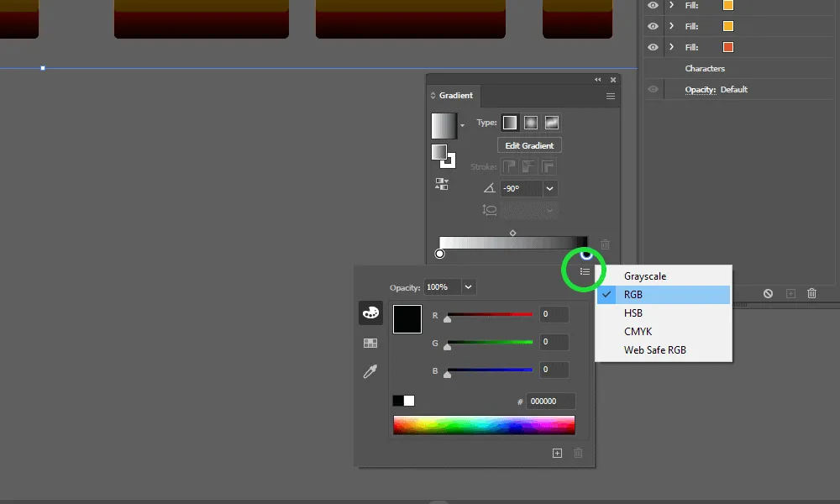Image resolution: width=840 pixels, height=504 pixels.
Task: Select the Color Mixer palette icon
Action: (x=370, y=312)
